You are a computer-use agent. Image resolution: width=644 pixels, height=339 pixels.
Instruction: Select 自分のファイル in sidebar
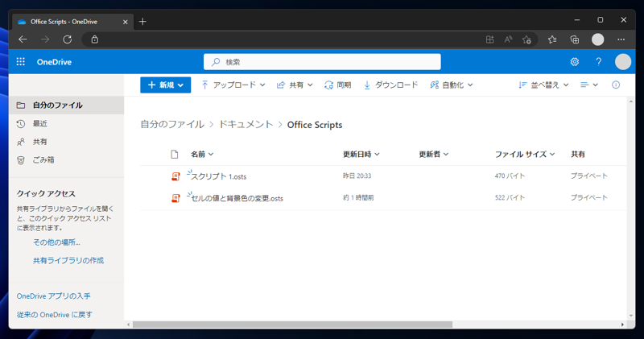point(67,105)
